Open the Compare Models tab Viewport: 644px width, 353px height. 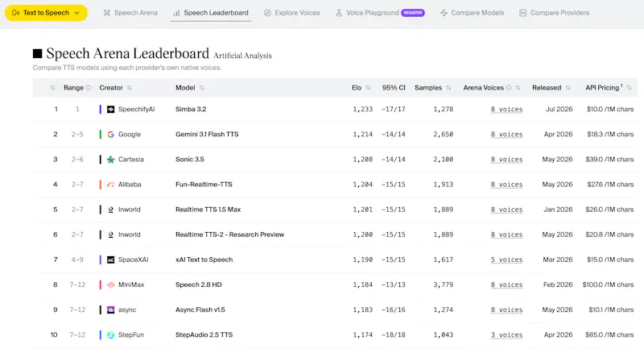pos(473,13)
